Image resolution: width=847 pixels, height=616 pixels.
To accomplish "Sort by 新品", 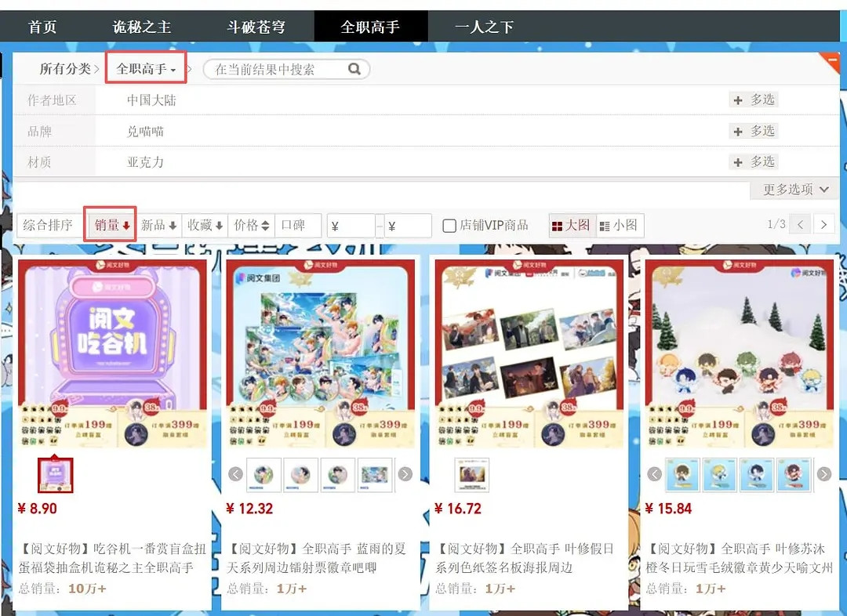I will pyautogui.click(x=158, y=225).
